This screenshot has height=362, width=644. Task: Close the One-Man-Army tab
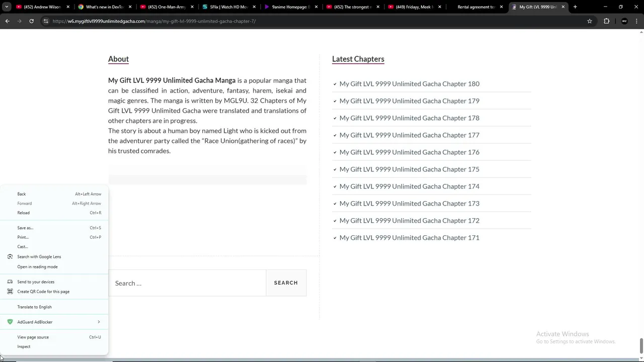tap(192, 7)
